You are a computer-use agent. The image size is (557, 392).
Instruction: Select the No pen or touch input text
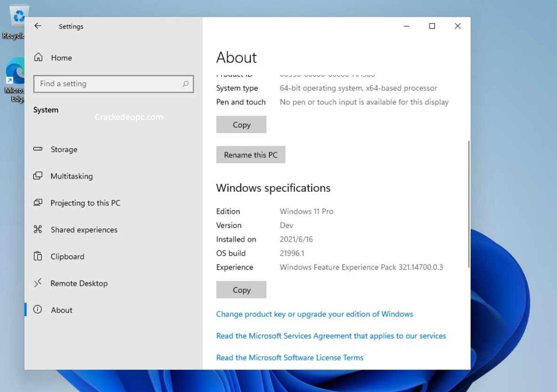(364, 102)
